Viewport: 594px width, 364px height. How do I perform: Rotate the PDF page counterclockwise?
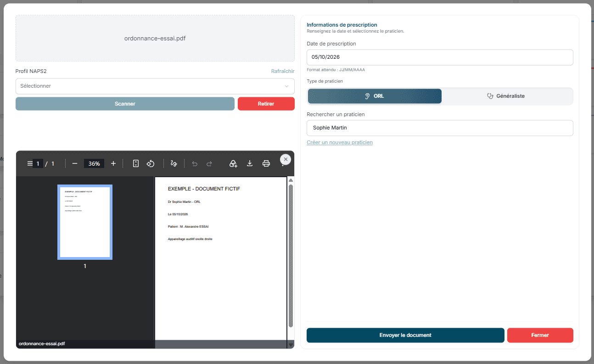(x=151, y=163)
